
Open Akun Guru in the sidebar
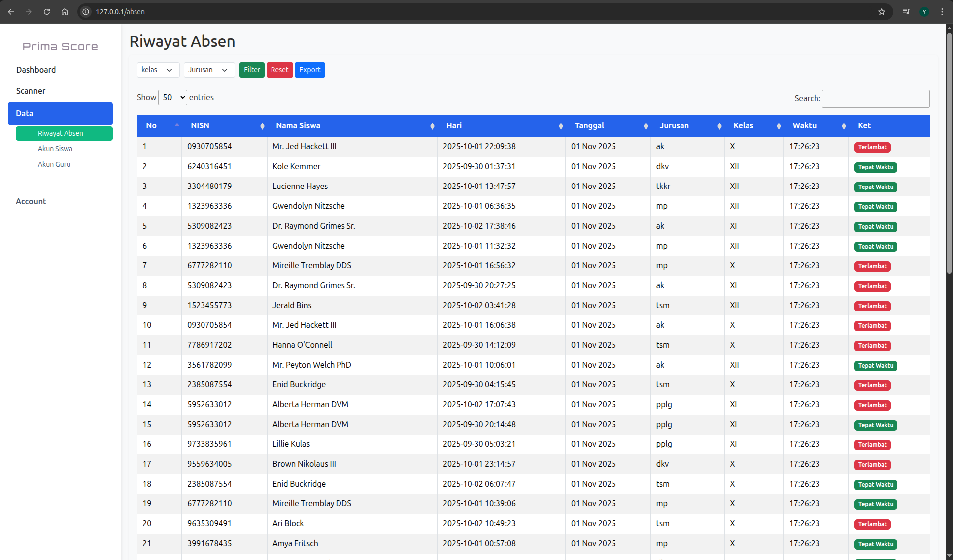[x=54, y=164]
